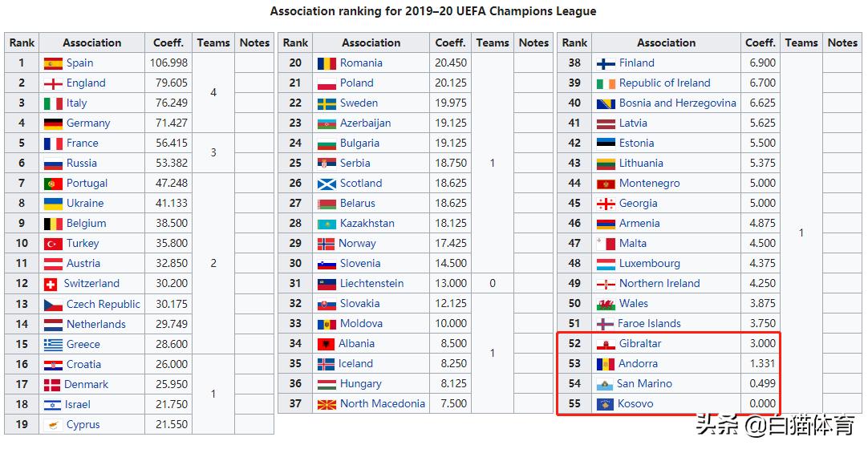Click the Georgia flag icon

point(606,204)
